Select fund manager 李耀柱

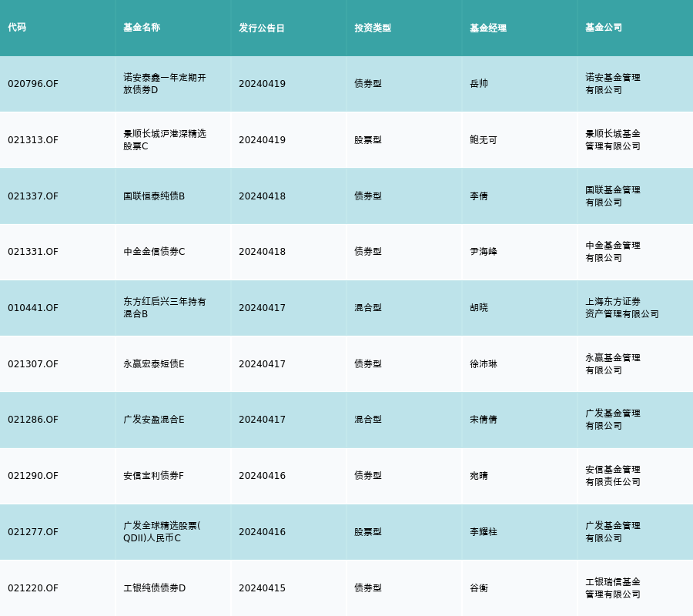click(484, 532)
